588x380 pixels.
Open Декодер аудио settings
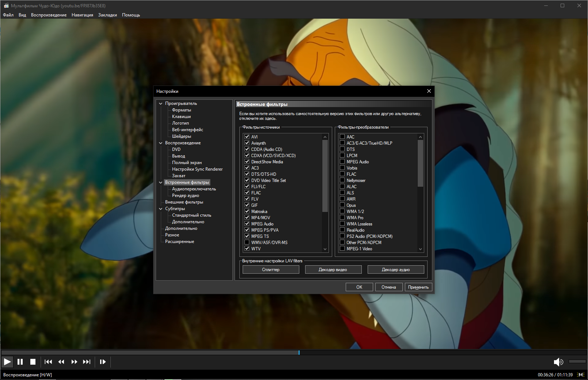pyautogui.click(x=396, y=270)
